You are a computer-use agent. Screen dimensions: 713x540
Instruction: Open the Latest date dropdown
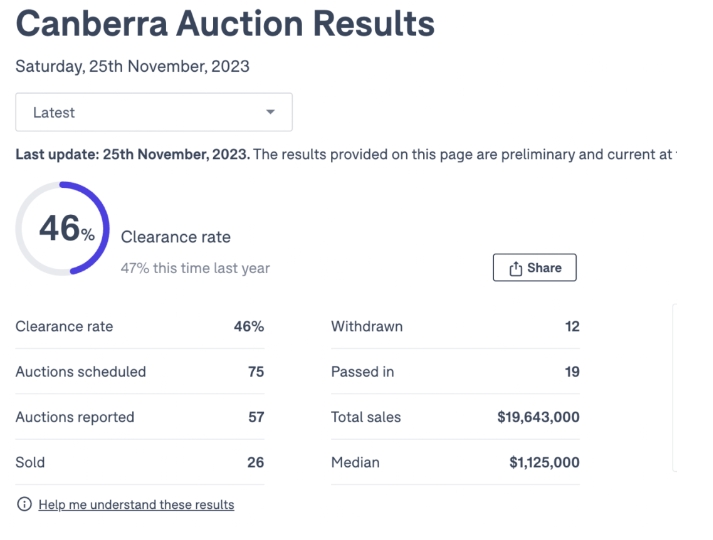point(153,113)
